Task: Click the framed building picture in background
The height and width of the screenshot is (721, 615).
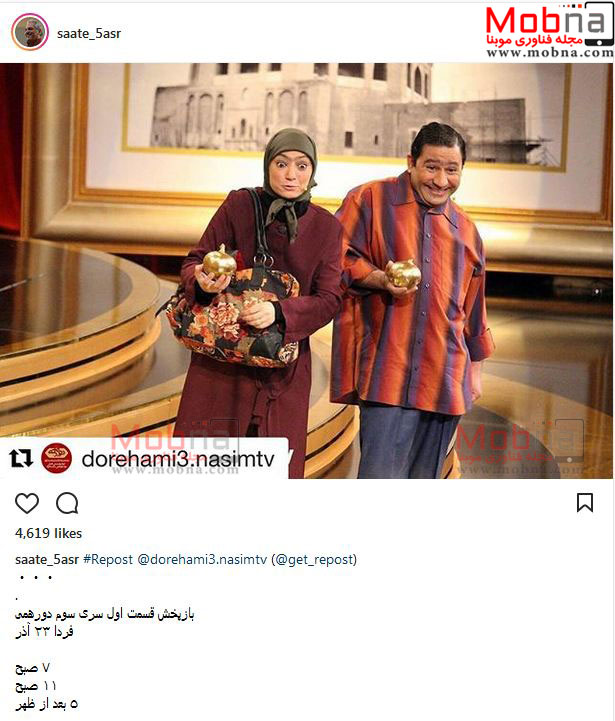Action: pyautogui.click(x=345, y=115)
